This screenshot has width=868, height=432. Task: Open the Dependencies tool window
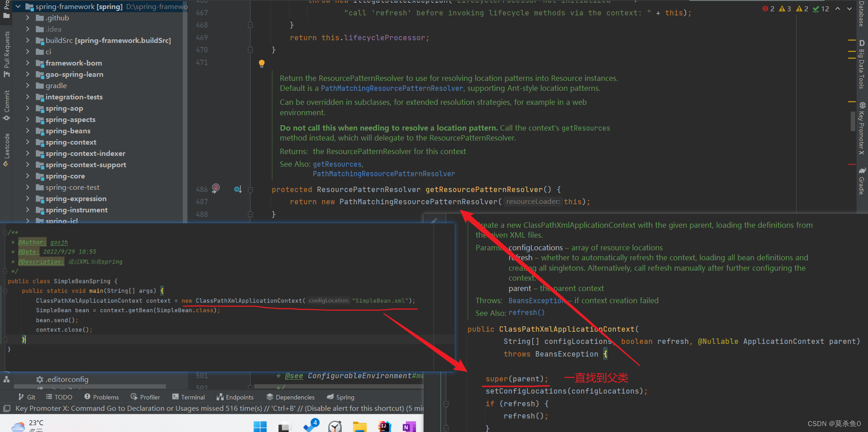(291, 397)
